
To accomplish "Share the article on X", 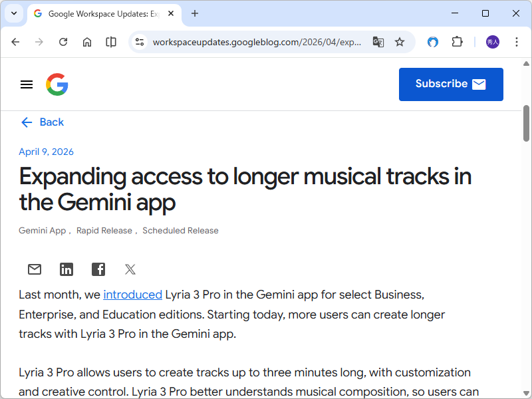I will pos(130,269).
